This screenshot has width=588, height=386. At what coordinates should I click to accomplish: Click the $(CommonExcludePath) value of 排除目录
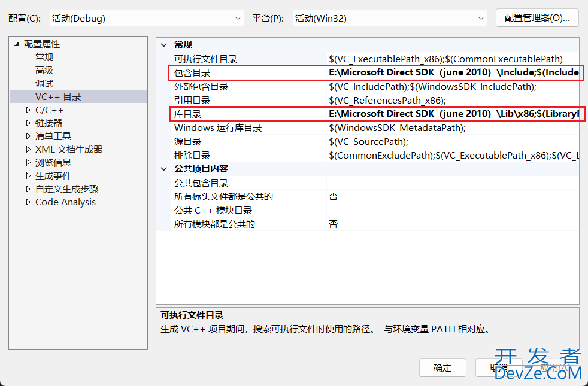[x=453, y=155]
